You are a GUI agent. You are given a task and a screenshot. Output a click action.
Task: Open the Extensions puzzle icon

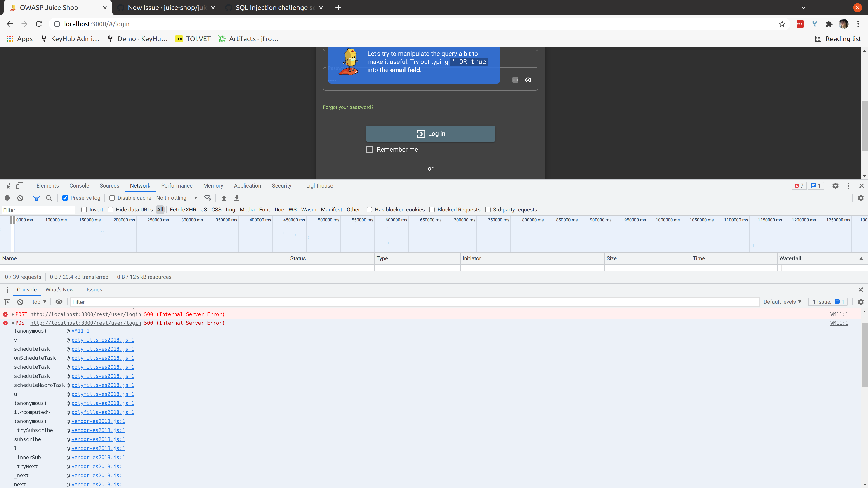click(x=829, y=24)
